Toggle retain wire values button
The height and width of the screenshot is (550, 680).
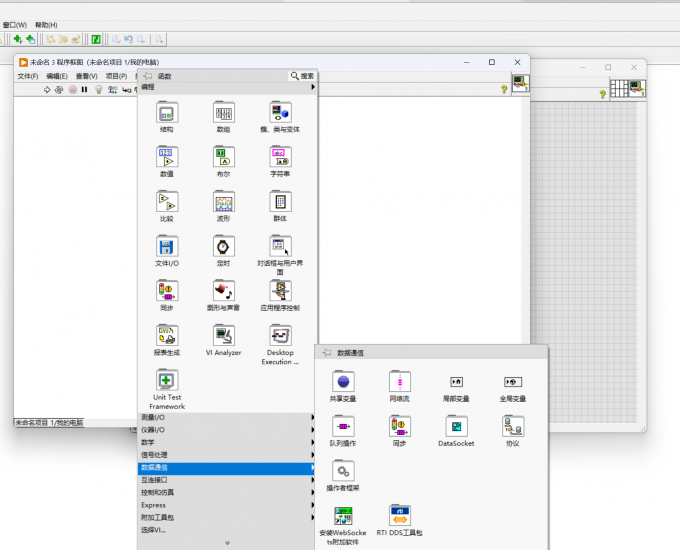112,89
